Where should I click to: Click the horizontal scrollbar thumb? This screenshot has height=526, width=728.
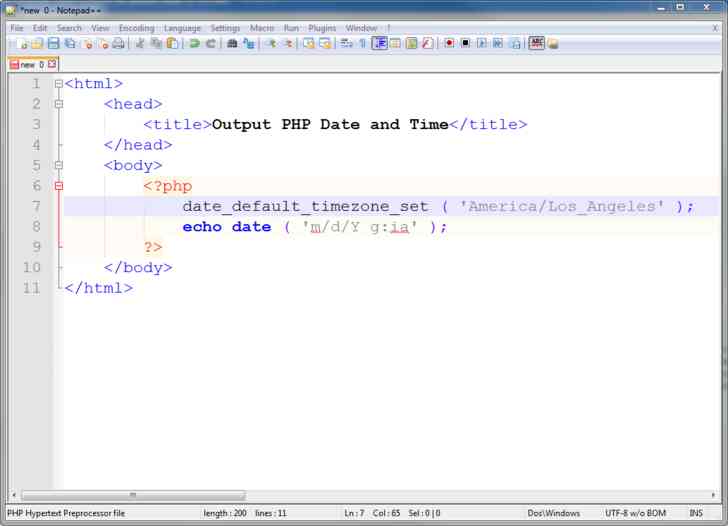coord(133,495)
